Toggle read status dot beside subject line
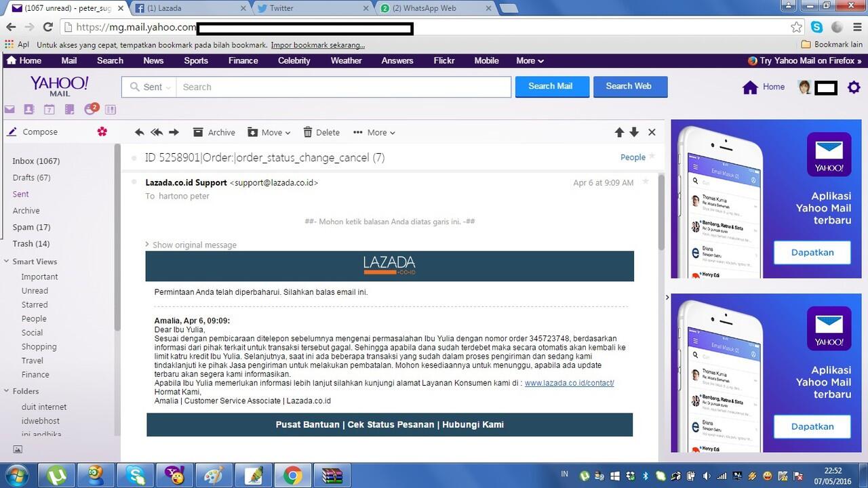The image size is (868, 488). click(134, 158)
